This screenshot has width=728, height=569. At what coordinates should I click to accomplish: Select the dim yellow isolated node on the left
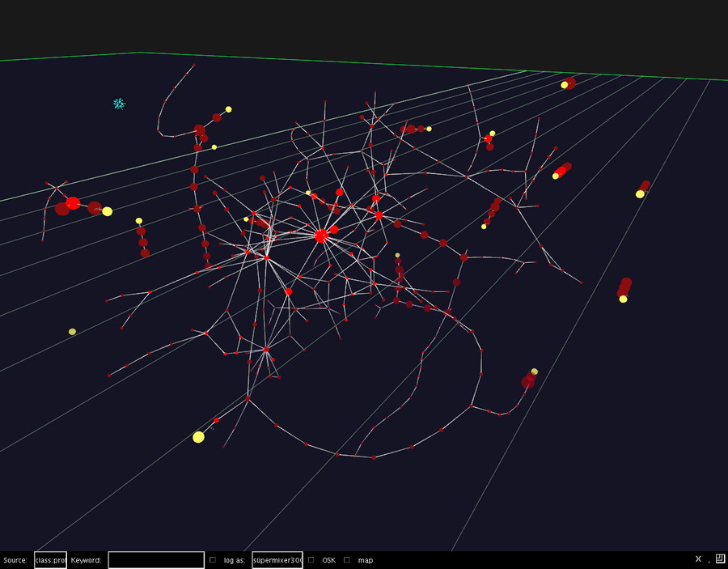[73, 332]
